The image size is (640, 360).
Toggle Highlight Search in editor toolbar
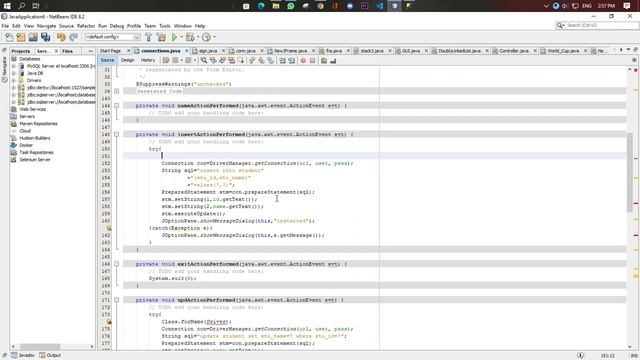tap(231, 60)
